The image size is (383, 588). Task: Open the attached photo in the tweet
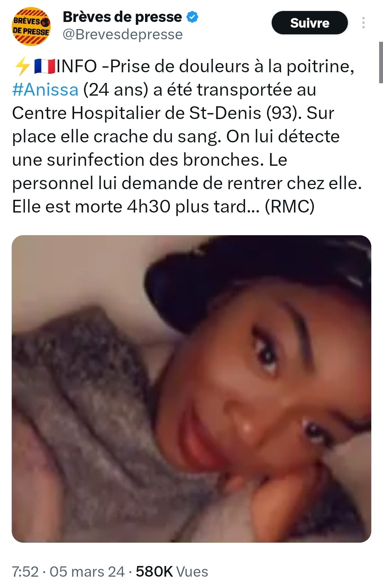coord(191,389)
